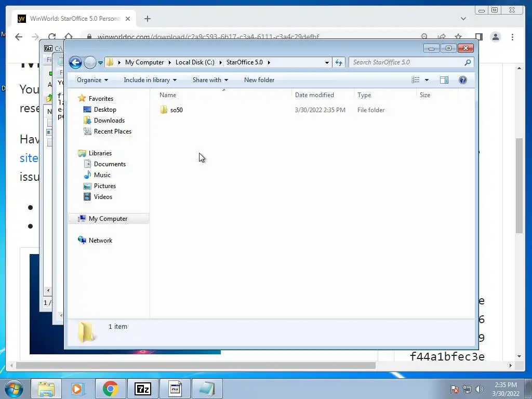Open Documents library
Viewport: 532px width, 399px height.
click(x=110, y=164)
